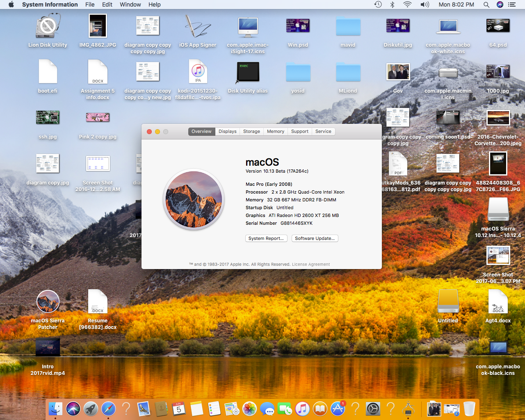Open FaceTime icon in dock
This screenshot has height=420, width=525.
pos(285,409)
